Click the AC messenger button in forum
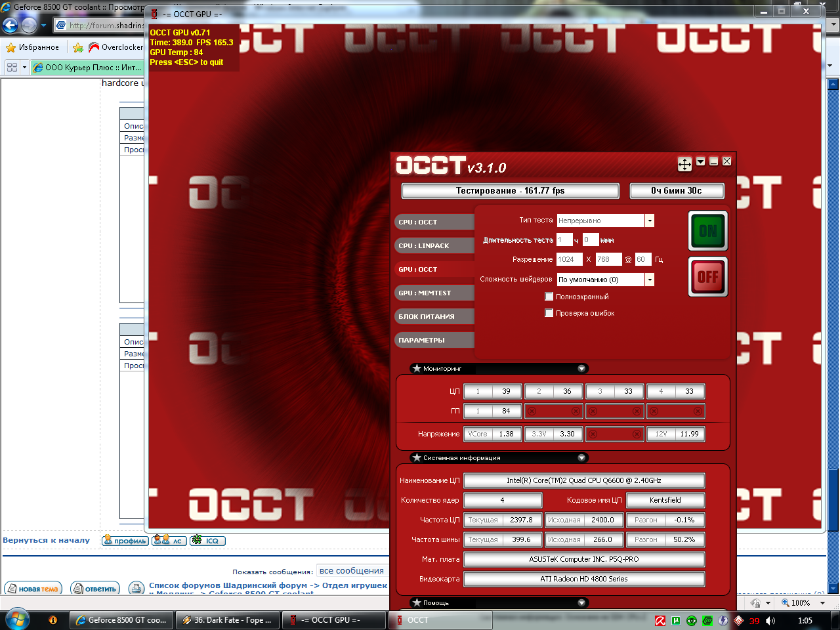The image size is (840, 630). pos(169,541)
